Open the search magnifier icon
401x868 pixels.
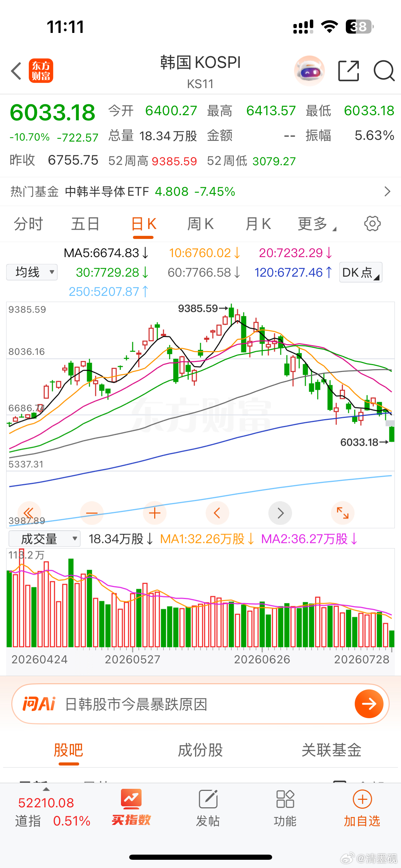point(384,71)
